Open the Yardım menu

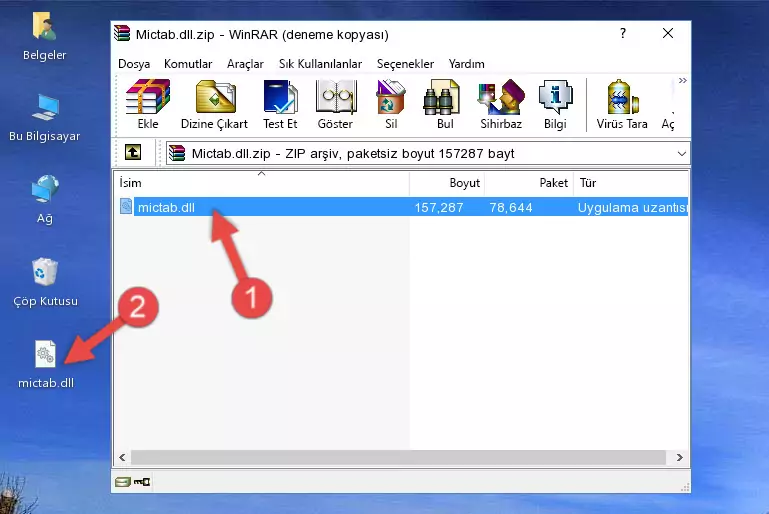[466, 64]
